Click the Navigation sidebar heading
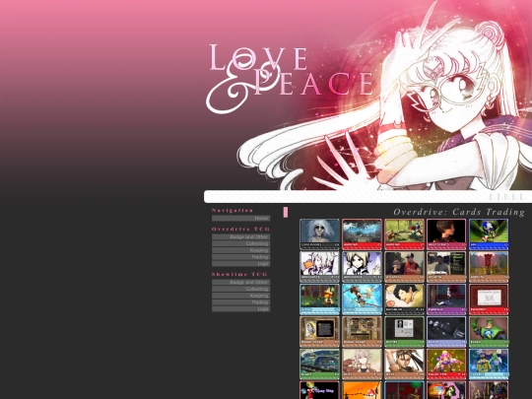 coord(233,211)
